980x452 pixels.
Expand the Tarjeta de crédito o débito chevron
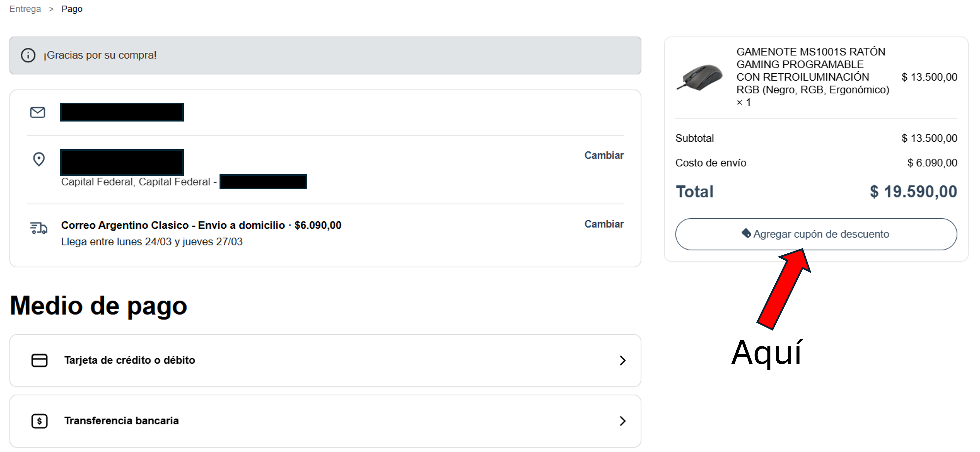[623, 360]
